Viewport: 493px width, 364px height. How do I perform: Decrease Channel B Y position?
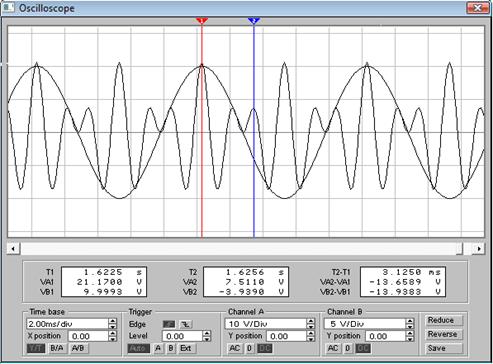(410, 339)
